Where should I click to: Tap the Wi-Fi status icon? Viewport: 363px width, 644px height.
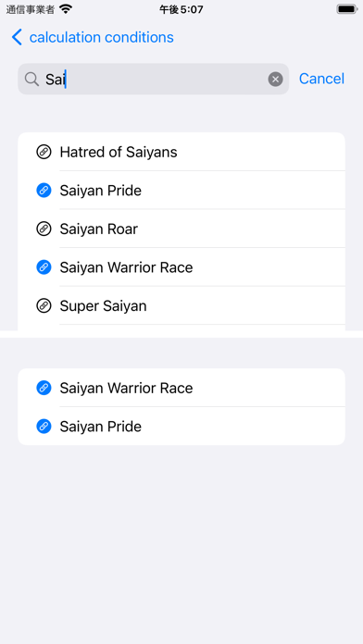66,9
